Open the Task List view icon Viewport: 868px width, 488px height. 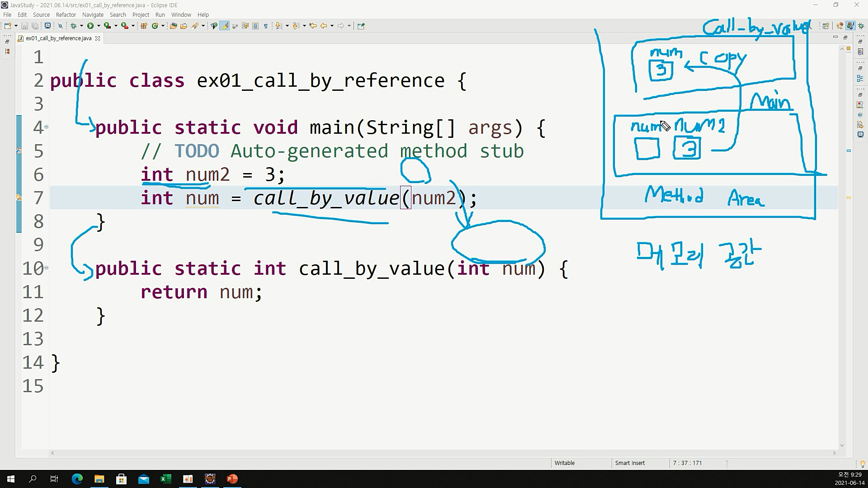click(x=860, y=52)
